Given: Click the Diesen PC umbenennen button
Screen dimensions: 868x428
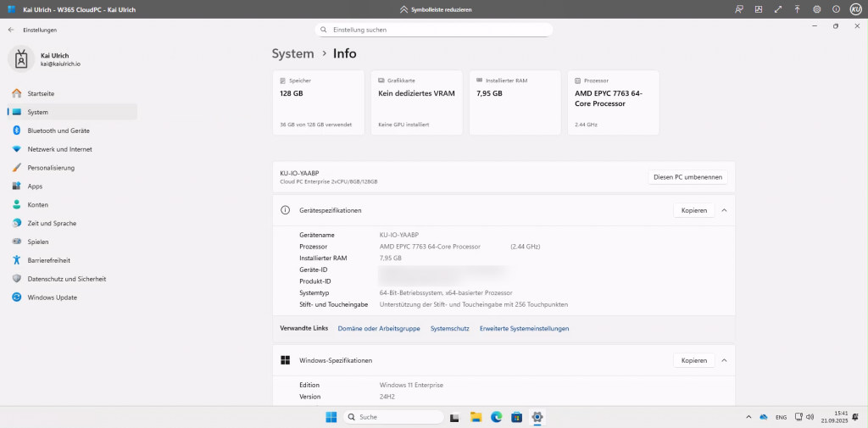Looking at the screenshot, I should (687, 177).
